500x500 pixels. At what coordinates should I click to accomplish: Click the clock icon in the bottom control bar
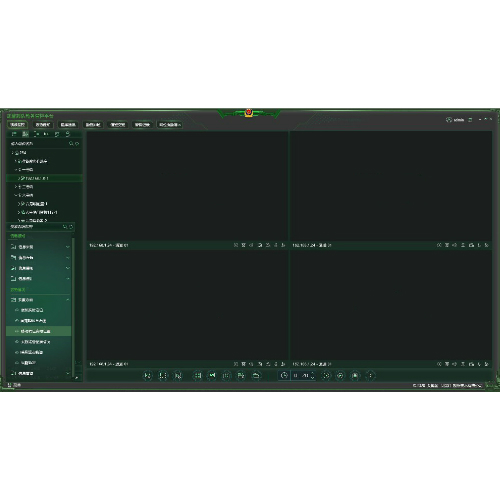284,375
